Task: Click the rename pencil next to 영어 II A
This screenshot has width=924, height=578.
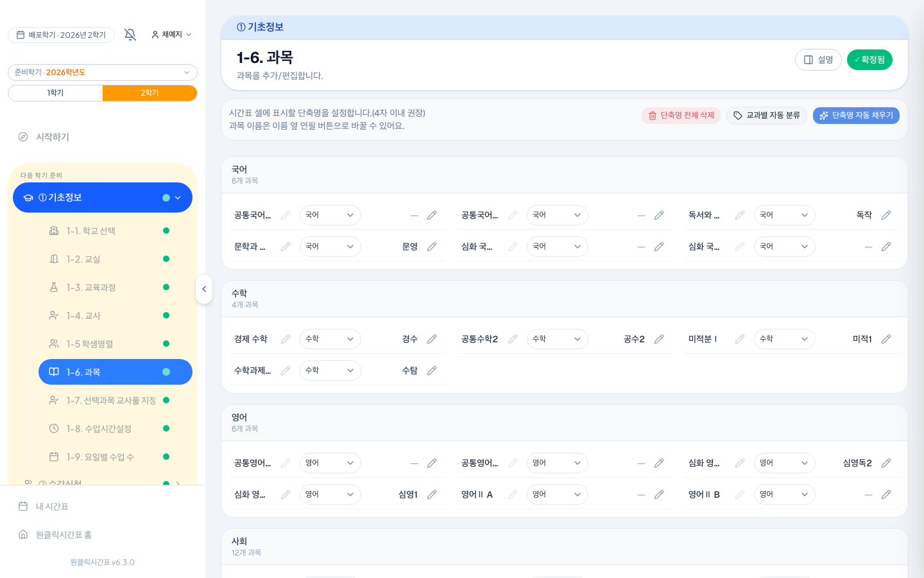Action: (513, 495)
